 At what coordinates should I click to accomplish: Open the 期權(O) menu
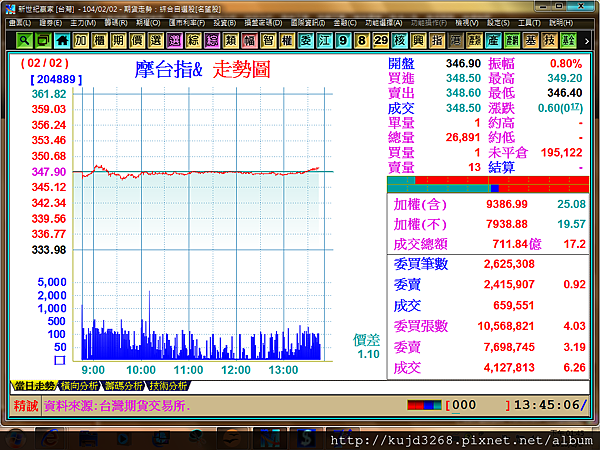pyautogui.click(x=148, y=23)
